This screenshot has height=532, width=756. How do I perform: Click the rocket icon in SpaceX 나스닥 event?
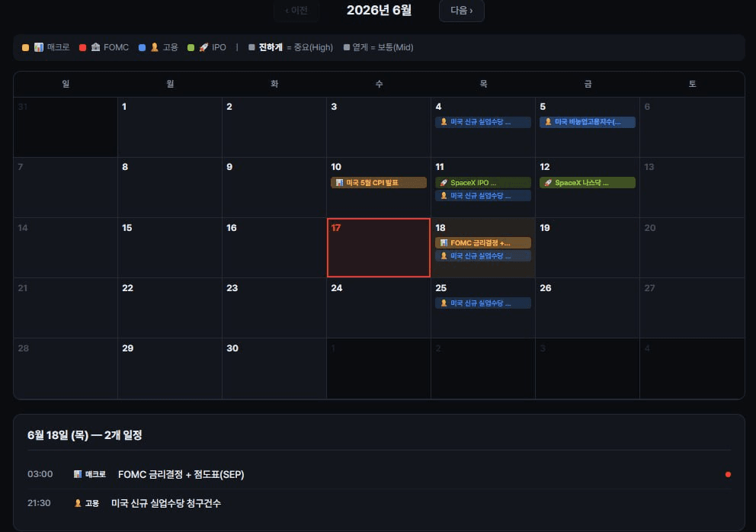(x=548, y=183)
